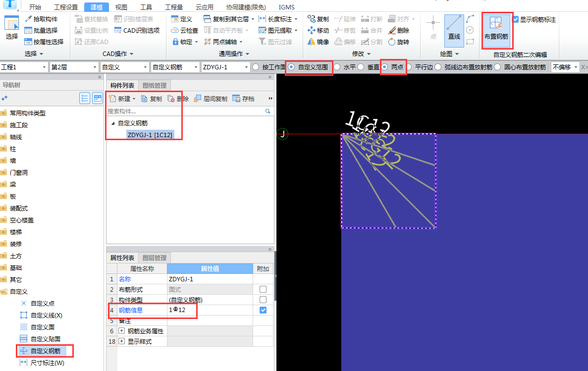Switch to the 图层管理 tab
This screenshot has width=588, height=371.
(x=155, y=258)
